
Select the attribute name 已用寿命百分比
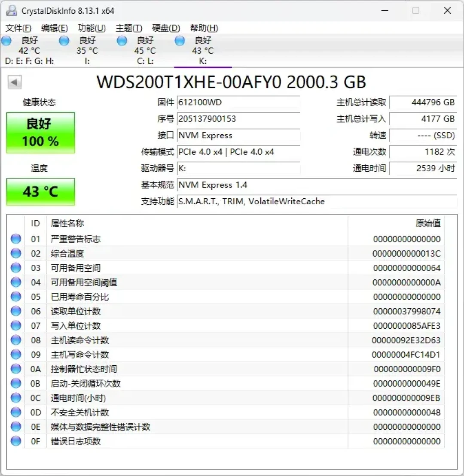point(80,297)
